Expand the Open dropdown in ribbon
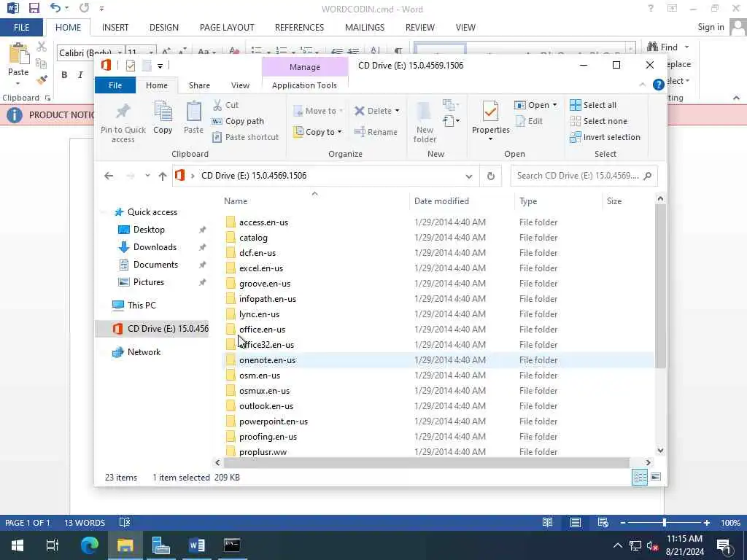Viewport: 747px width, 560px height. tap(554, 105)
